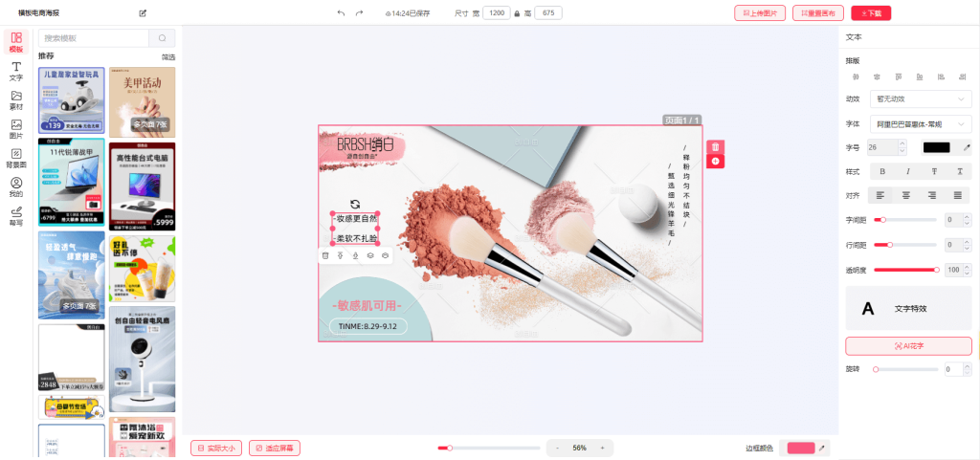Delete the page using red trash icon
Viewport: 980px width, 460px height.
[x=715, y=146]
